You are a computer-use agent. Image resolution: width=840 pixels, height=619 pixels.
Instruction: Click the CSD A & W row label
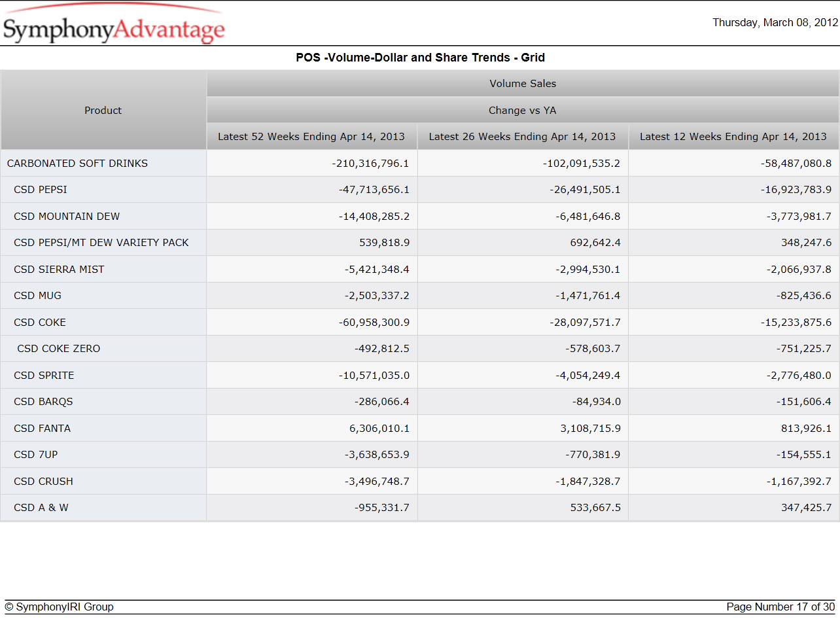(x=41, y=508)
